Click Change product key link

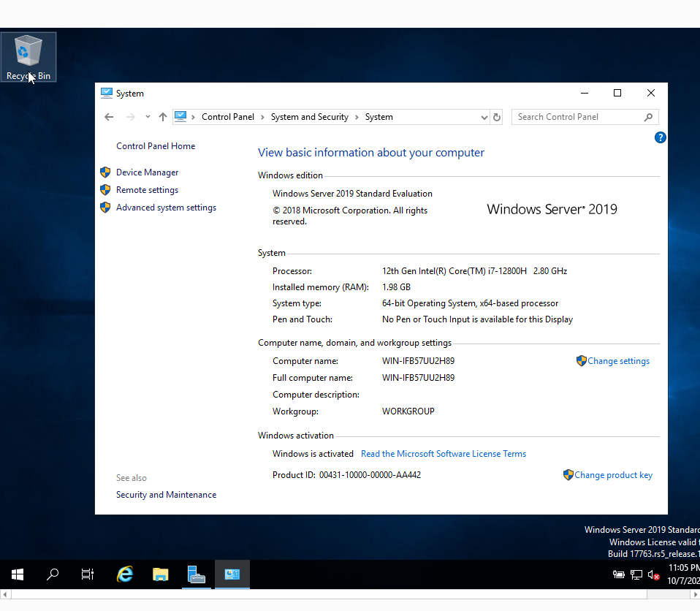[613, 475]
